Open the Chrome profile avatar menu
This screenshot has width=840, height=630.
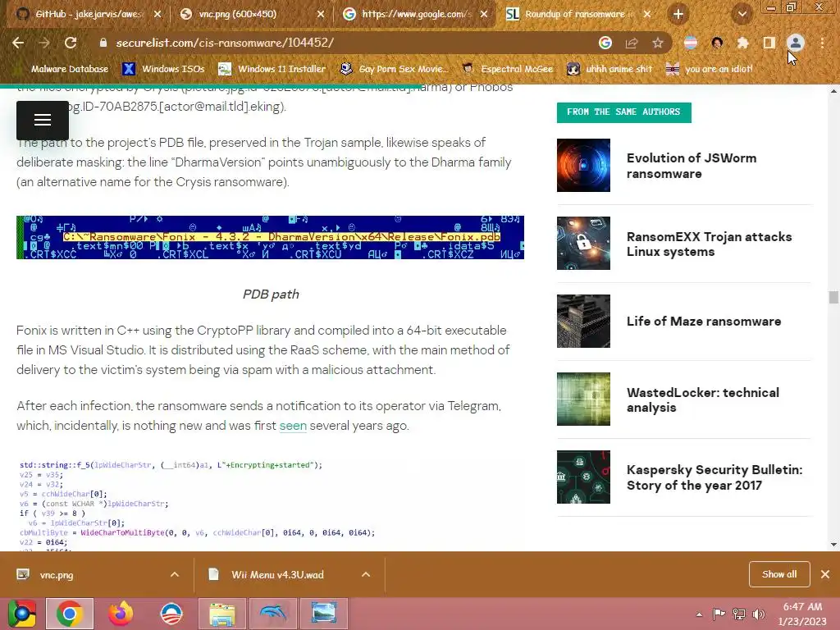point(796,43)
